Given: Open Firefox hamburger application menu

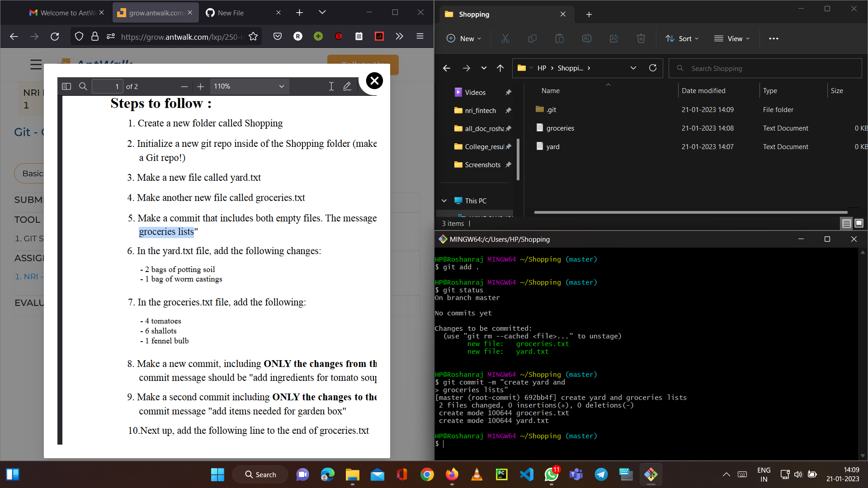Looking at the screenshot, I should point(420,37).
